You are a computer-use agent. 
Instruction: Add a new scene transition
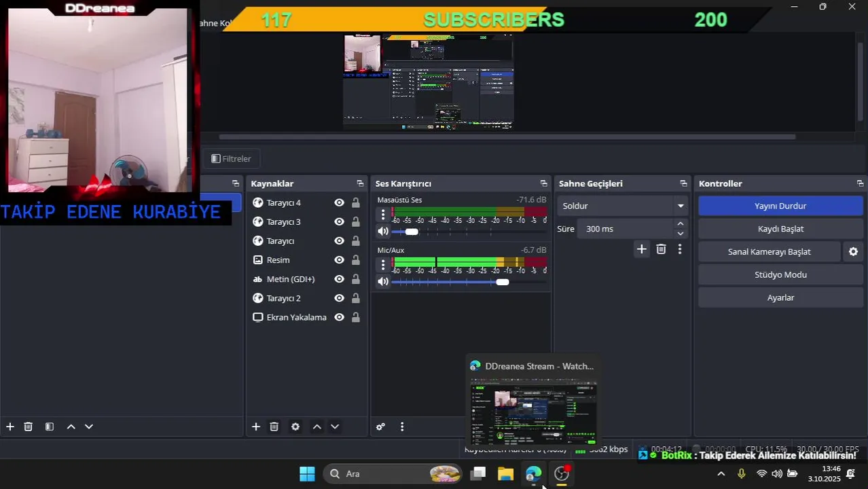tap(641, 249)
